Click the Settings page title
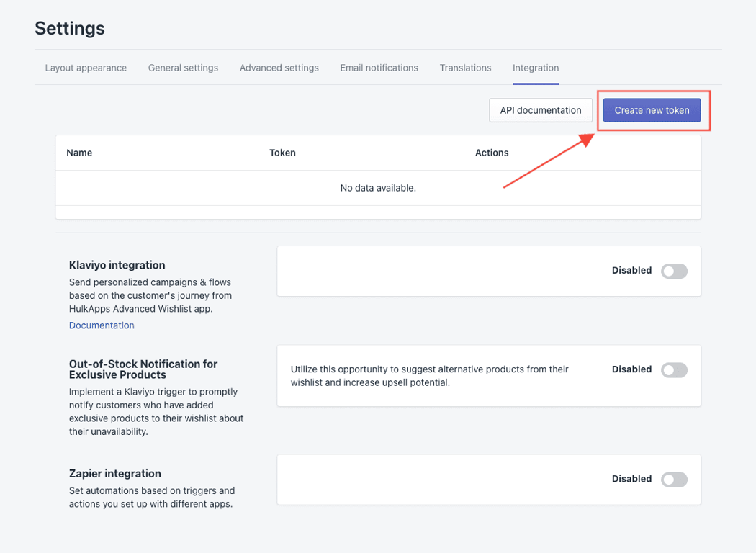756x553 pixels. [70, 29]
